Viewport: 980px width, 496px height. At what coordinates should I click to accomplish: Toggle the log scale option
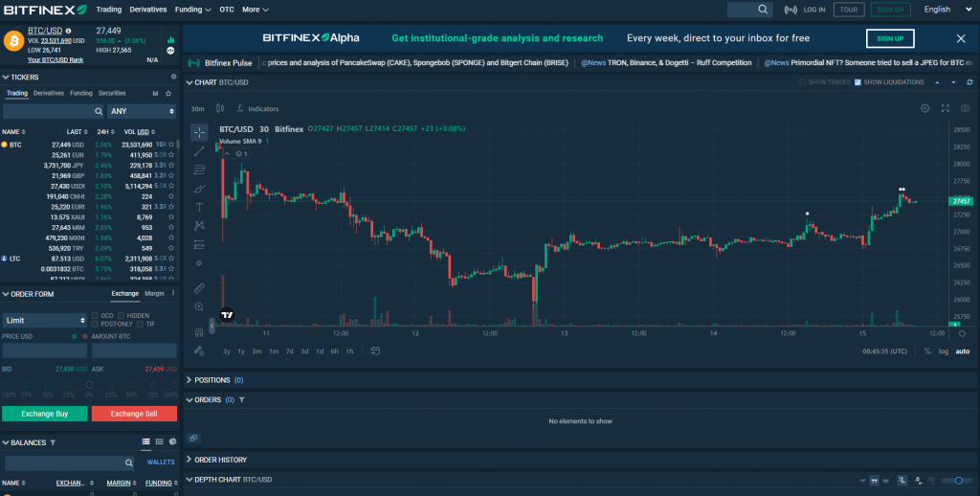[943, 351]
